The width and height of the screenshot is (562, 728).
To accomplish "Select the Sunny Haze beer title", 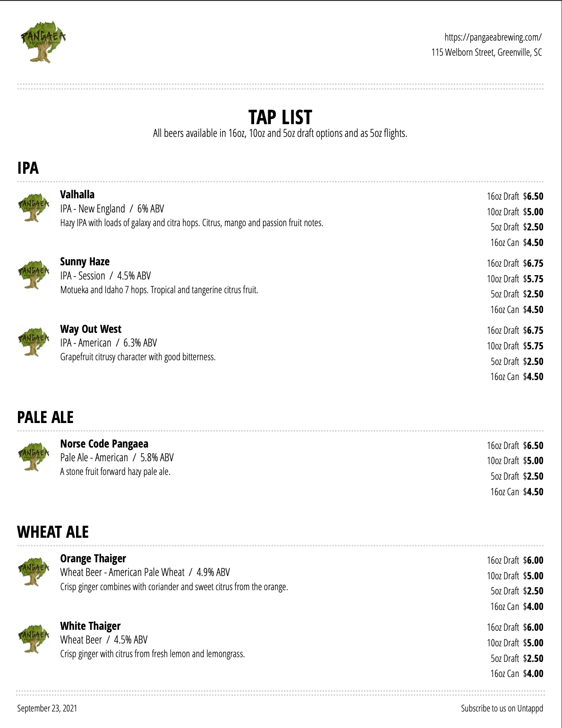I will 85,262.
